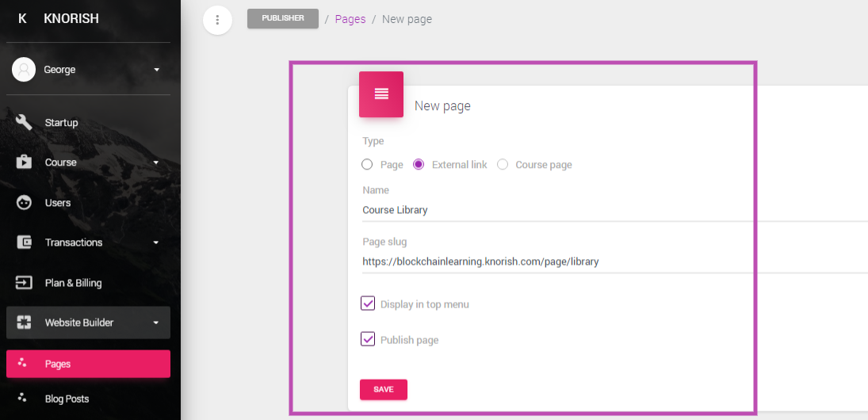Click the Website Builder menu label

pyautogui.click(x=79, y=323)
